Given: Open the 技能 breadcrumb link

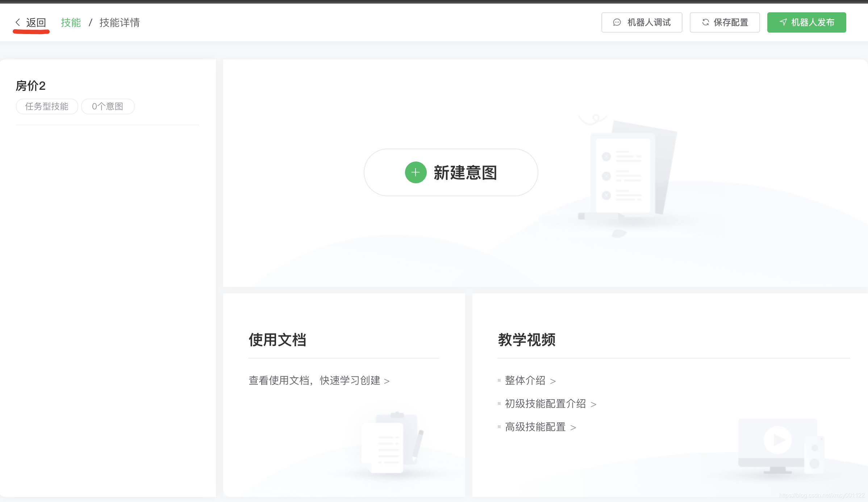Looking at the screenshot, I should coord(71,22).
